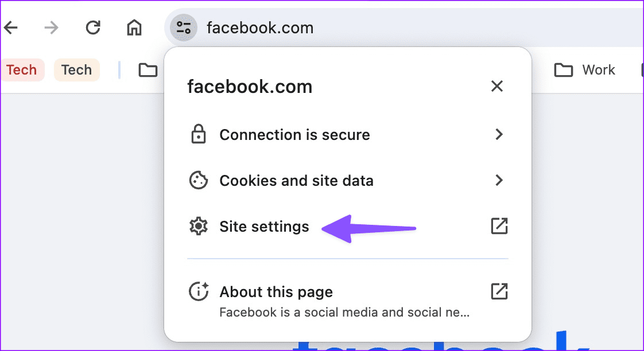Open the browser home page
The height and width of the screenshot is (351, 644).
coord(134,27)
